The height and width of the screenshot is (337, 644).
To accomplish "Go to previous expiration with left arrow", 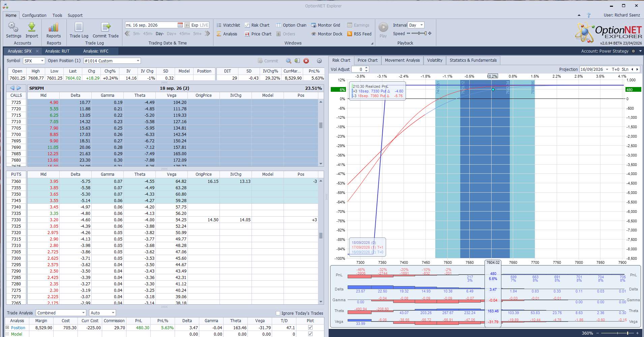I will (x=12, y=88).
